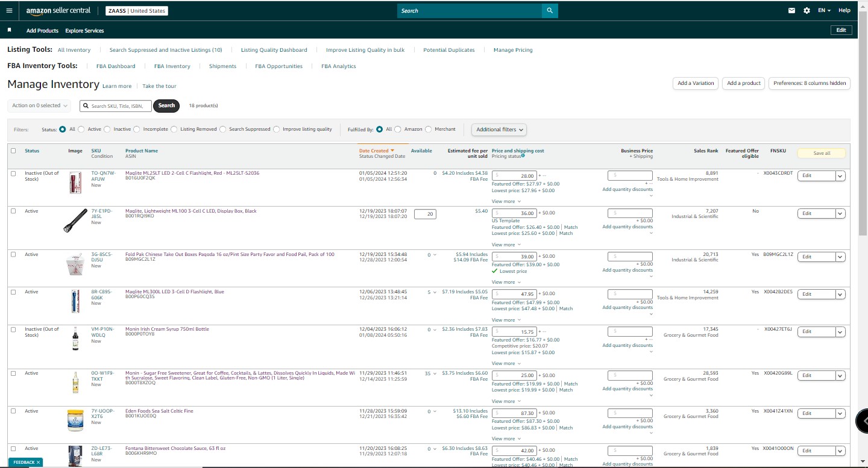This screenshot has height=468, width=868.
Task: Open the Action on 0 selected dropdown
Action: [x=39, y=105]
